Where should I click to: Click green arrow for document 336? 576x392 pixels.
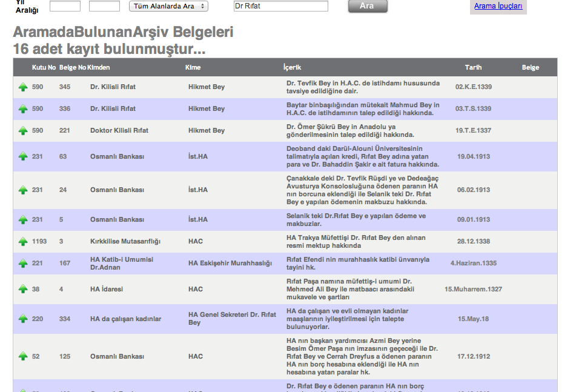coord(23,108)
